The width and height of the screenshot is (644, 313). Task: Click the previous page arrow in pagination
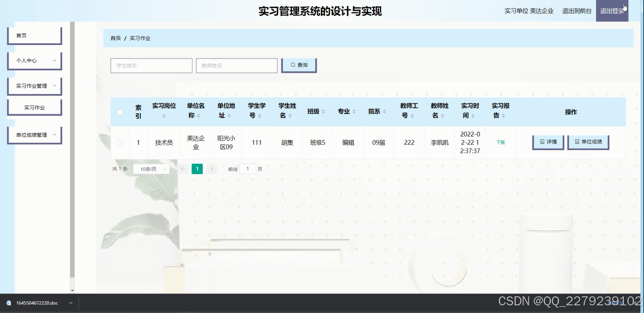[x=182, y=169]
